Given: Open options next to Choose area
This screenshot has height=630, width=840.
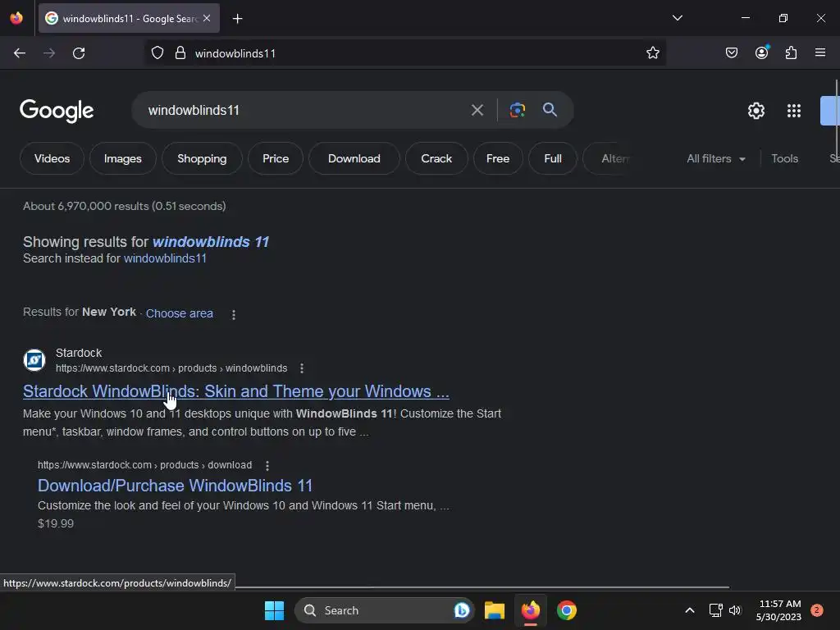Looking at the screenshot, I should point(234,314).
